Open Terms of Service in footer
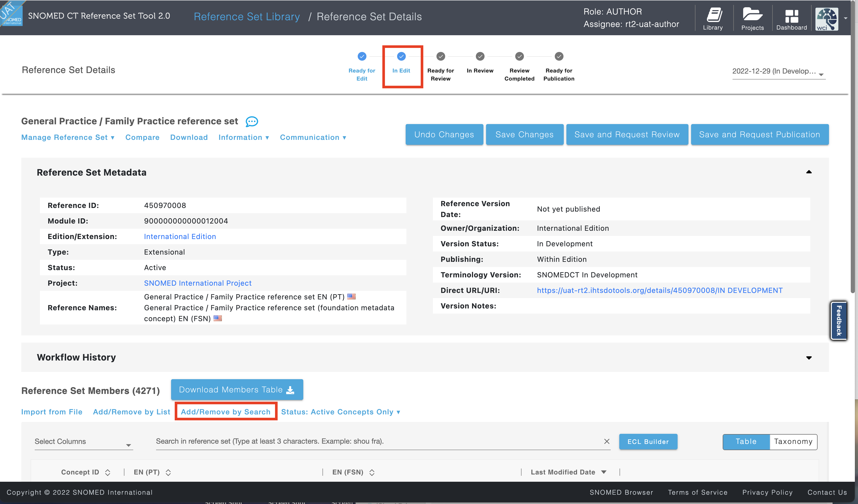Image resolution: width=858 pixels, height=504 pixels. (x=697, y=492)
